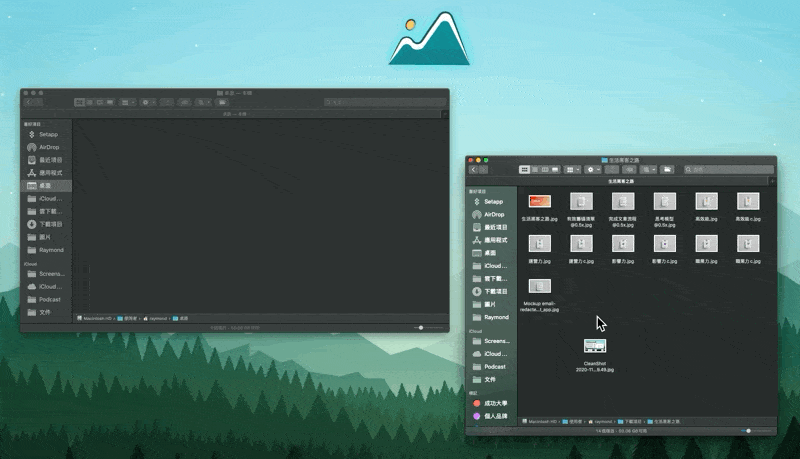Click 下載項目 in 生活黑客之路 window path bar
Screen dimensions: 800x459
(x=630, y=422)
